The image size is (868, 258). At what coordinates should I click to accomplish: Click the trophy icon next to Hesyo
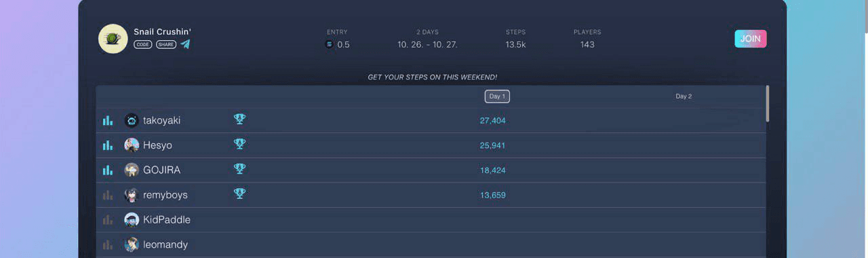(x=239, y=144)
